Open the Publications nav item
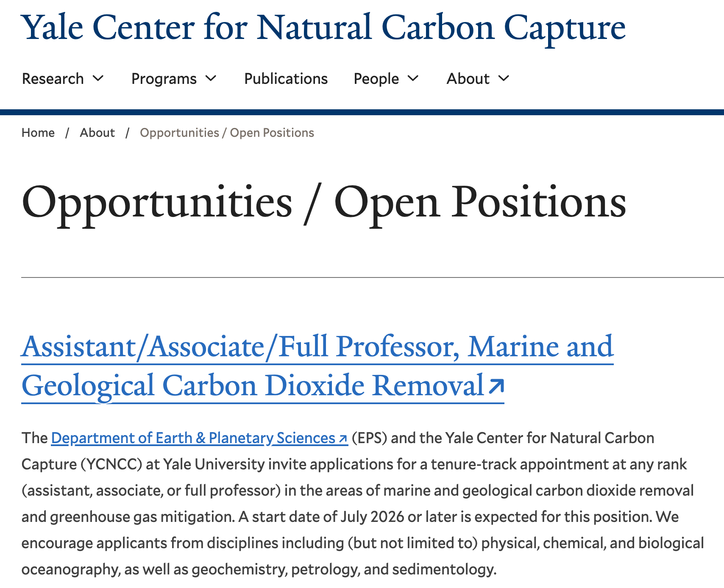724x588 pixels. click(286, 79)
